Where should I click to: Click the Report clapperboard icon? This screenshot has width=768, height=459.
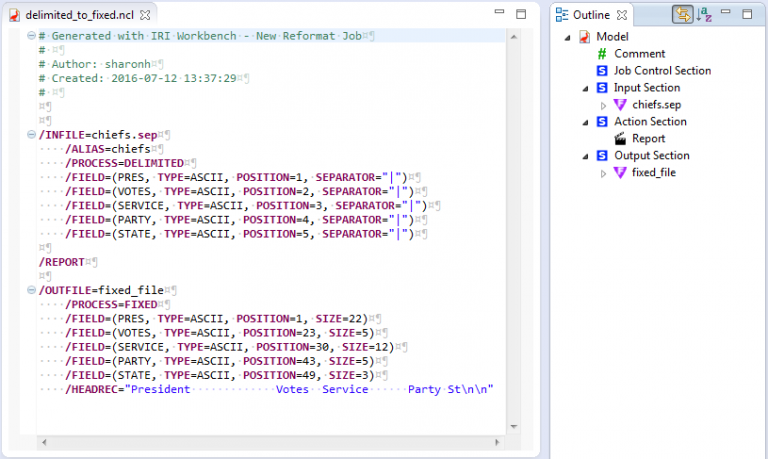pos(620,139)
